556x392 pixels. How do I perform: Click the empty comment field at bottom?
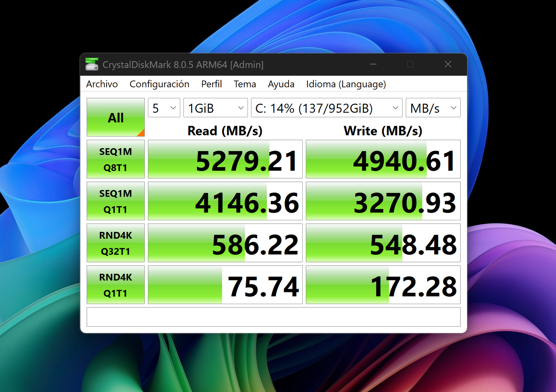[x=273, y=317]
